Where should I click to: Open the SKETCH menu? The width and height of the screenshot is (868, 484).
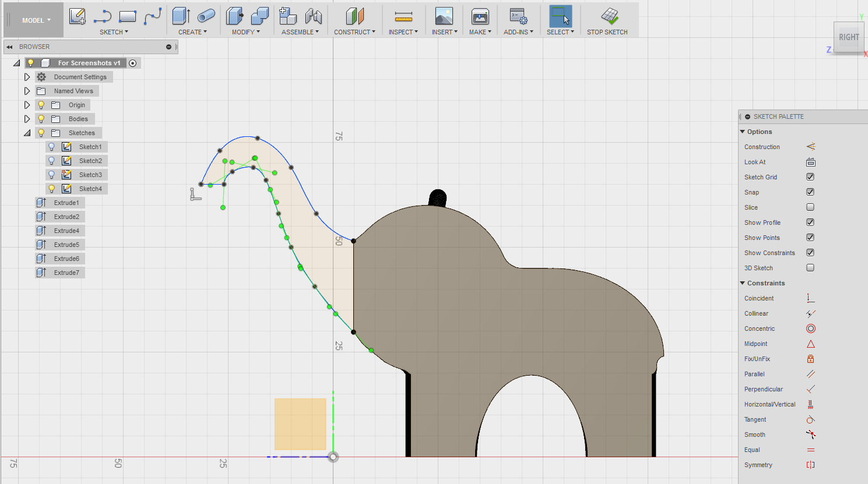pos(114,32)
